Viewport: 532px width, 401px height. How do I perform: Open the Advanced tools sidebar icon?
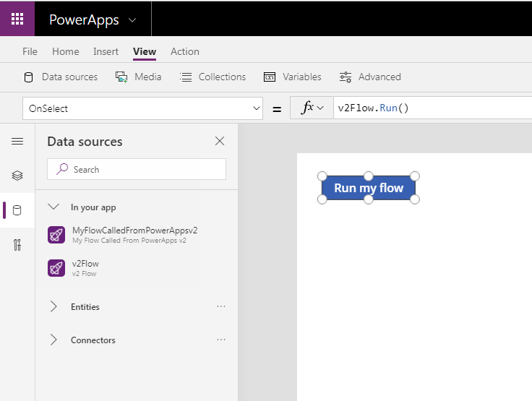(17, 245)
